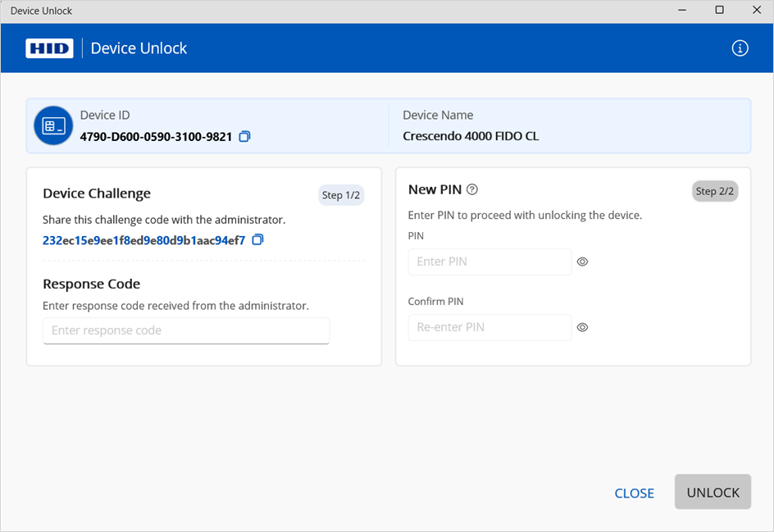Click the CLOSE link button

pos(634,493)
